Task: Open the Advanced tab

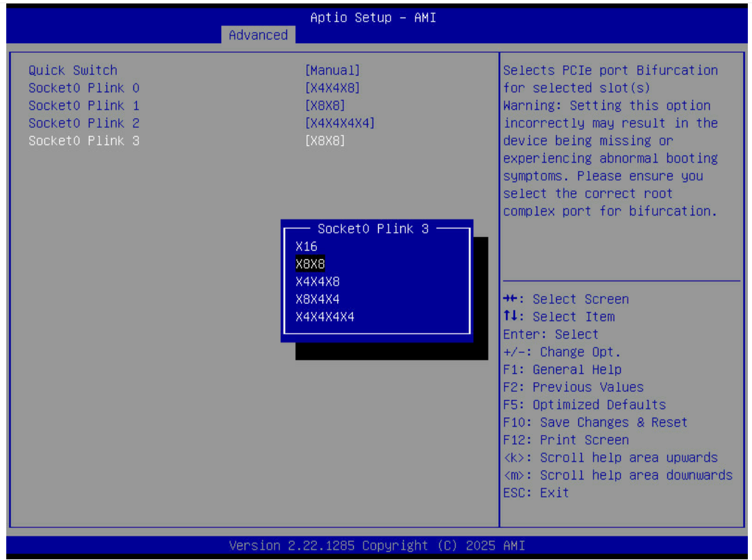Action: click(258, 35)
